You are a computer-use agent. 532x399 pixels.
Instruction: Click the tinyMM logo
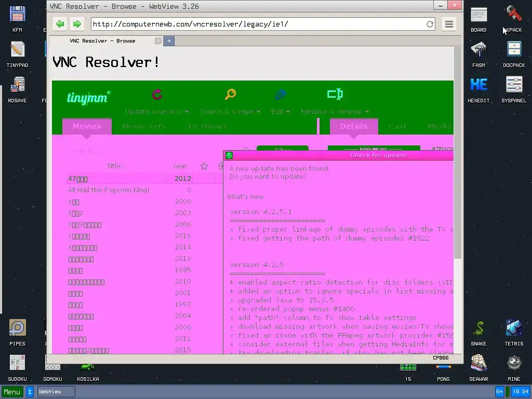click(88, 98)
